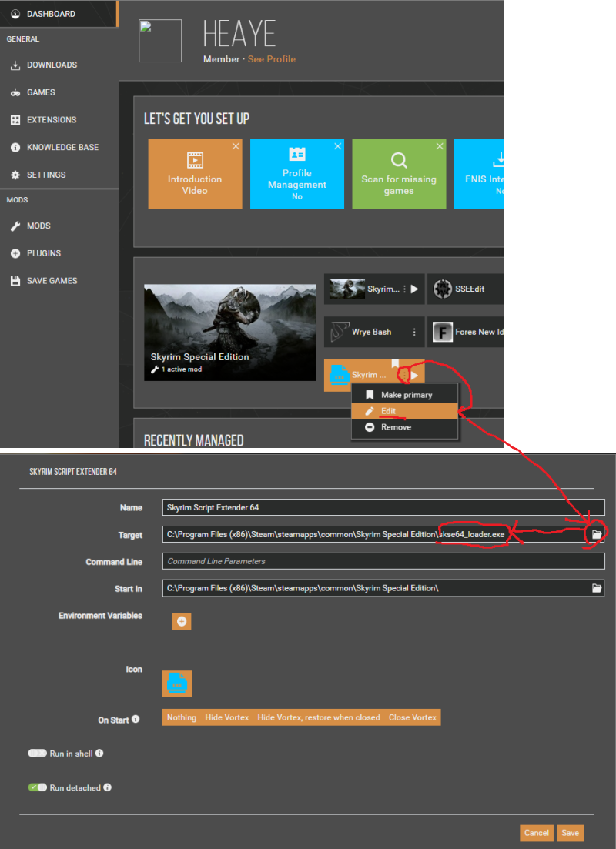Image resolution: width=616 pixels, height=849 pixels.
Task: Open the Introduction Video card
Action: (195, 174)
